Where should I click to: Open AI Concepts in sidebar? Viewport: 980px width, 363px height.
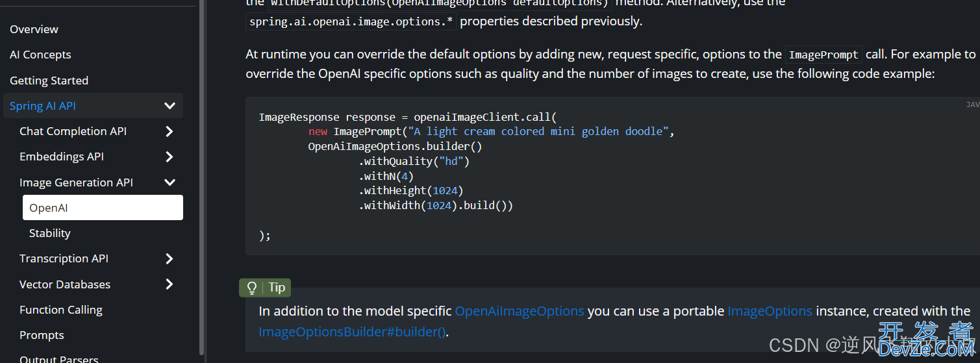point(40,55)
